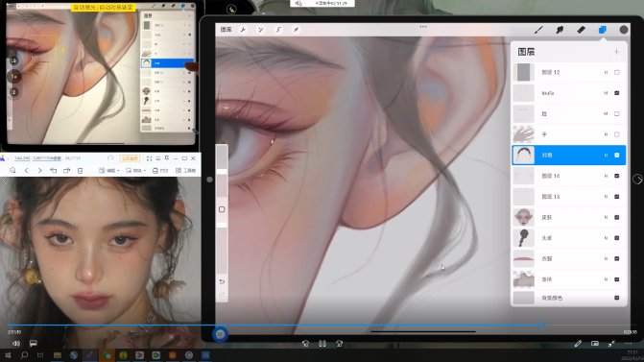
Task: Open more options (three dots) in player
Action: 629,344
